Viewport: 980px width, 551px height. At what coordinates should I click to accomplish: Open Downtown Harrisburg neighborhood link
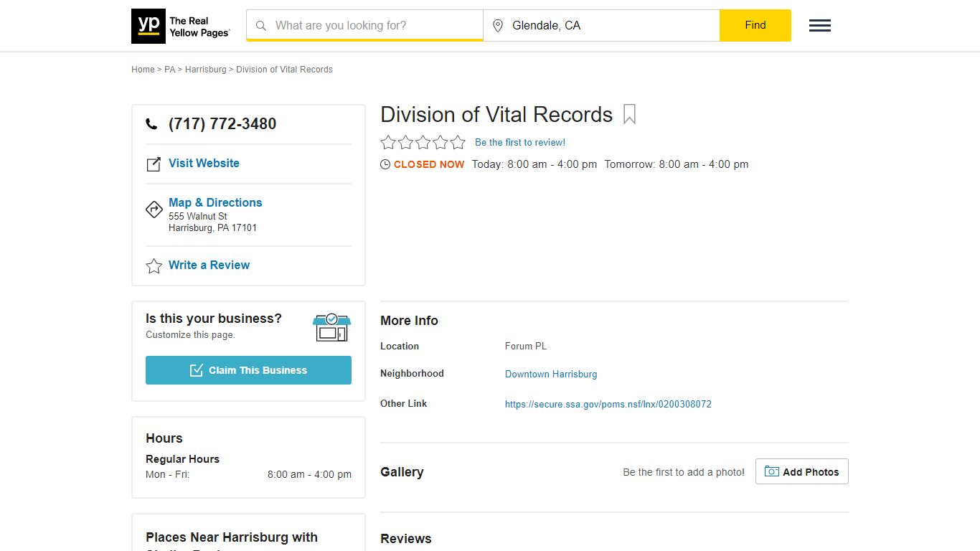551,374
